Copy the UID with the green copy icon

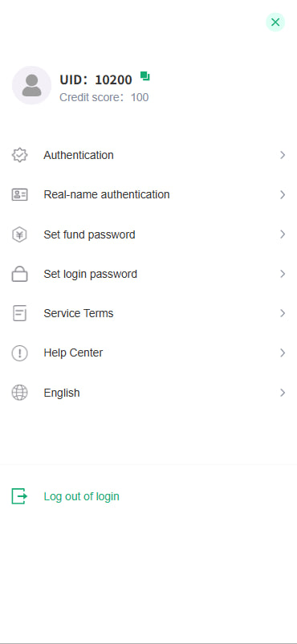pyautogui.click(x=145, y=76)
